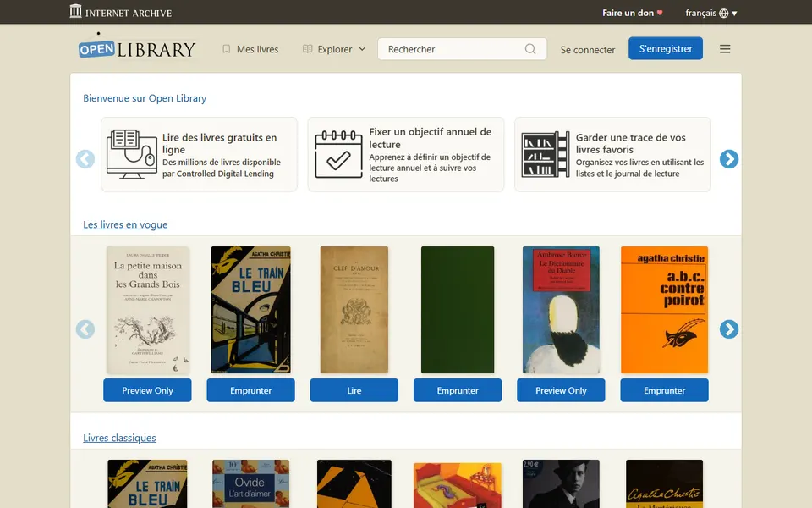This screenshot has height=508, width=812.
Task: Open the français language dropdown arrow
Action: click(734, 13)
